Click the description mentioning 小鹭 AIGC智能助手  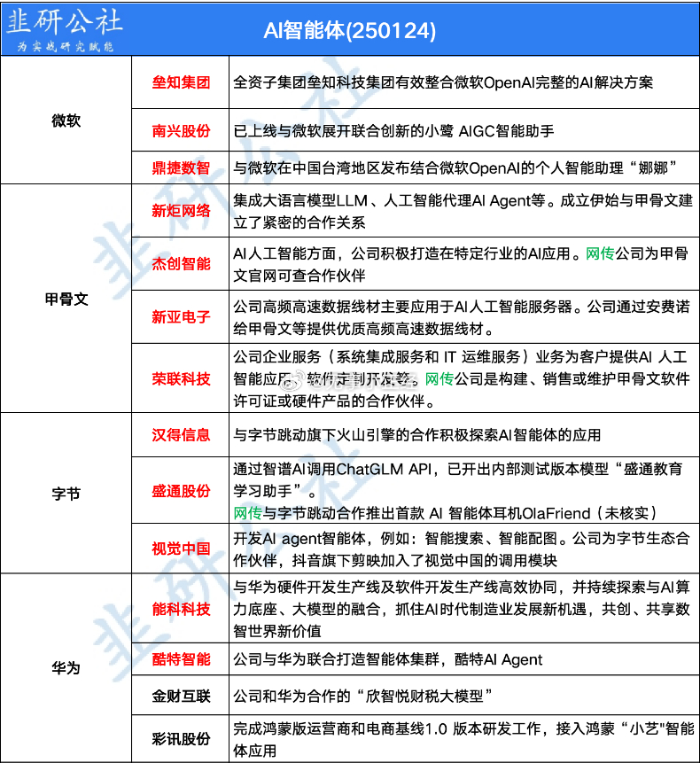pyautogui.click(x=393, y=130)
